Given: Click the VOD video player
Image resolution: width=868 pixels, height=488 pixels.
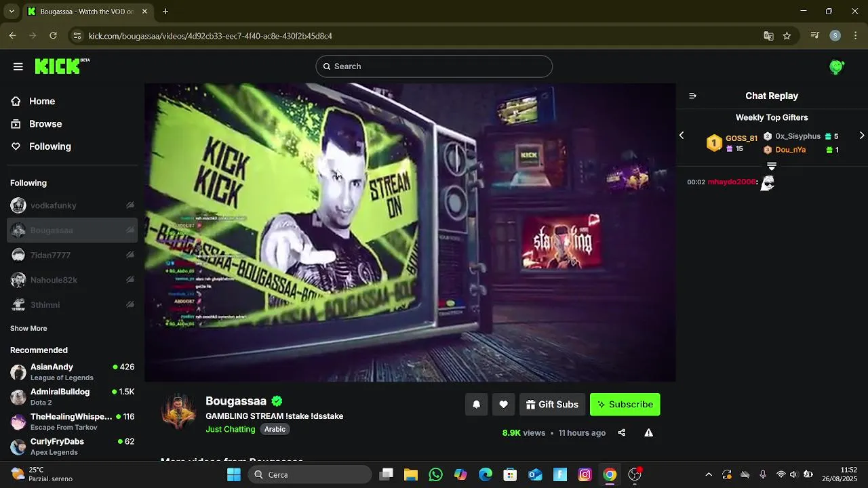Looking at the screenshot, I should click(410, 232).
